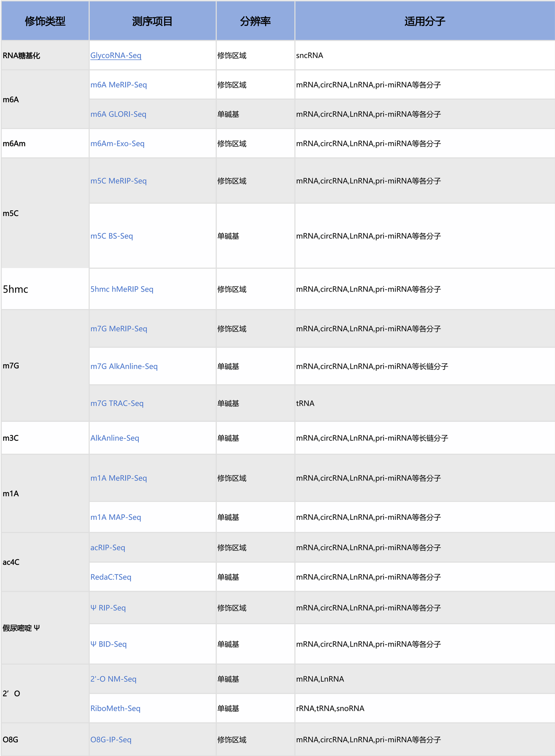Image resolution: width=555 pixels, height=756 pixels.
Task: Open the RedaC:TSeq link
Action: (111, 577)
